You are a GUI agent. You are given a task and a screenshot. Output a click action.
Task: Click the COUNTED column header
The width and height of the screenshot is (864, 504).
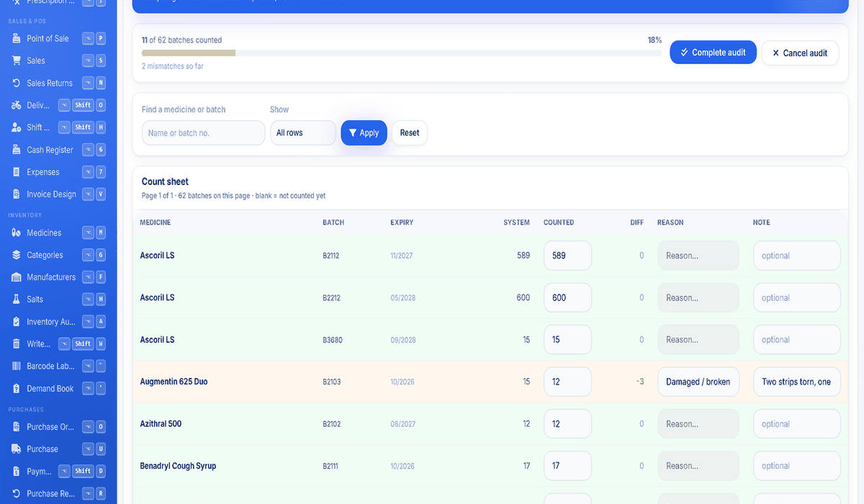[559, 222]
